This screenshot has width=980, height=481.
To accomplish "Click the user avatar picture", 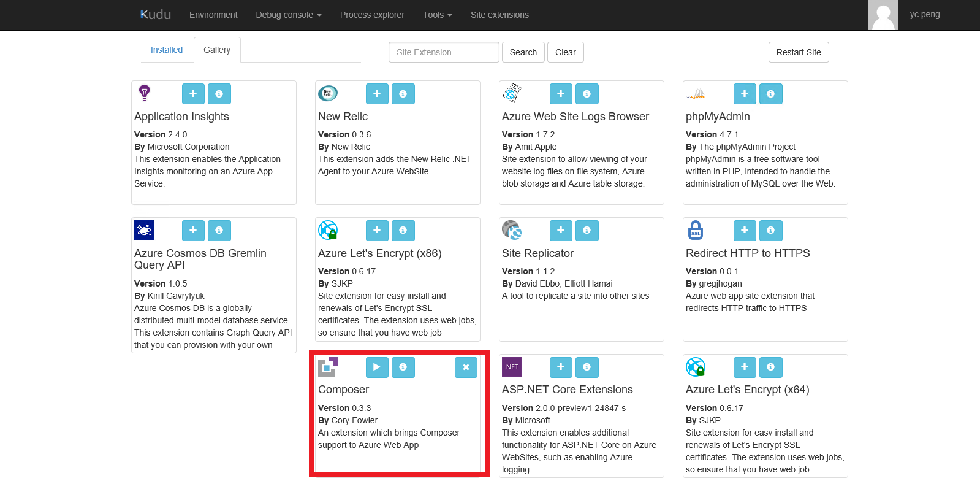I will coord(883,15).
